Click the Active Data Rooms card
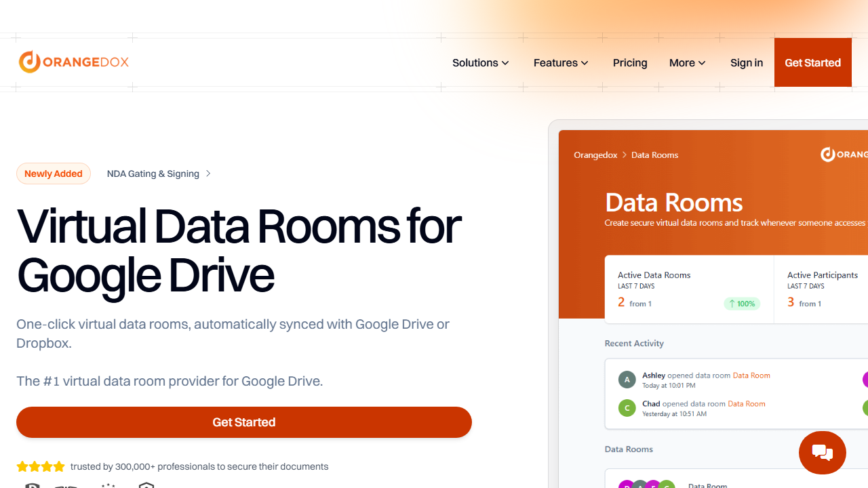The width and height of the screenshot is (868, 488). 689,289
